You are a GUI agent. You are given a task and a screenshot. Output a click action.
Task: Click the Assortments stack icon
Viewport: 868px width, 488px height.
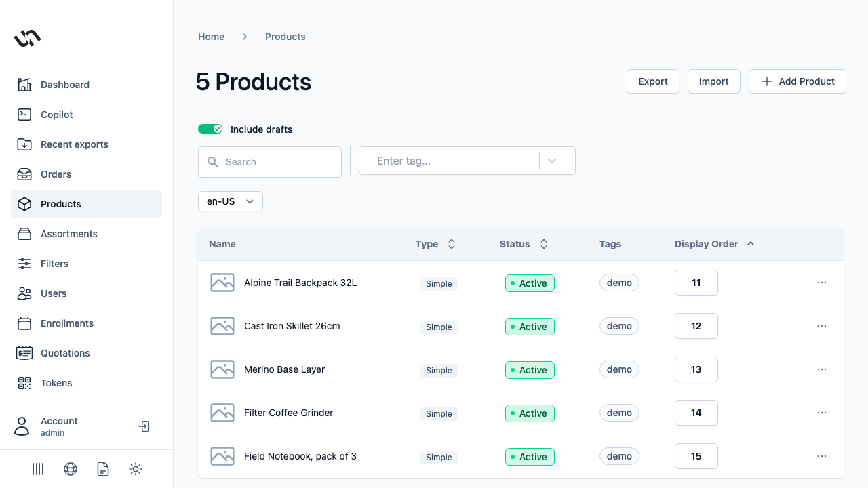click(24, 234)
